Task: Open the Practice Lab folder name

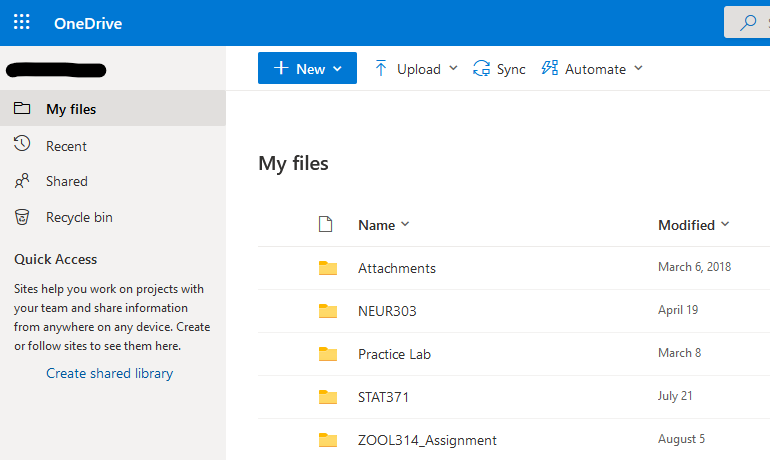Action: pos(394,354)
